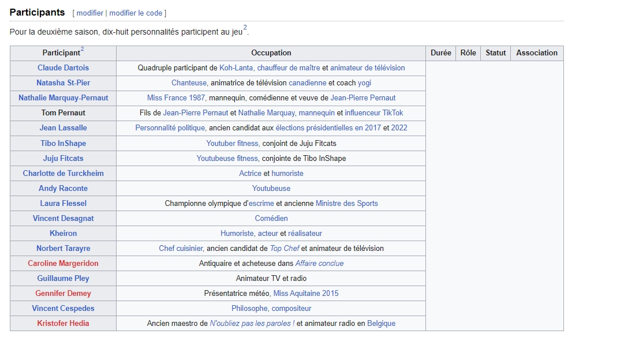624x364 pixels.
Task: Follow 'Ministre des Sports' link
Action: click(x=346, y=203)
